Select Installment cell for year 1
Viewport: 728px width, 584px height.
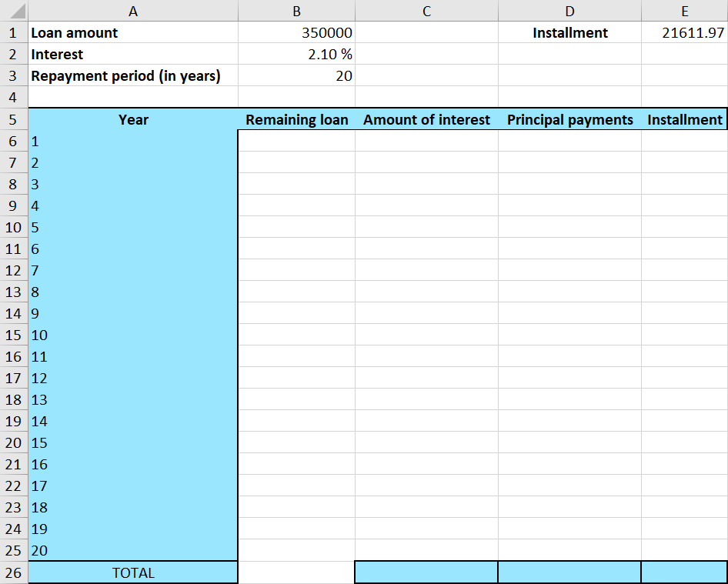(684, 141)
